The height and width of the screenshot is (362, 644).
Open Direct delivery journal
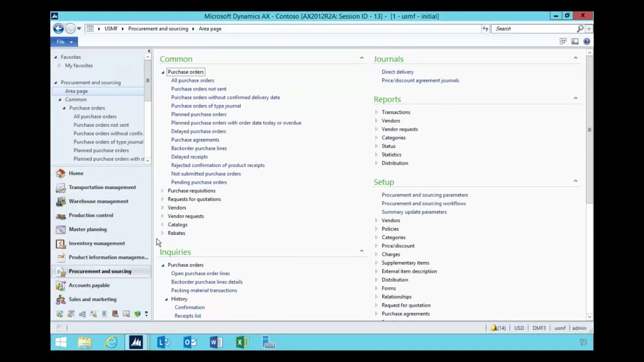(397, 72)
